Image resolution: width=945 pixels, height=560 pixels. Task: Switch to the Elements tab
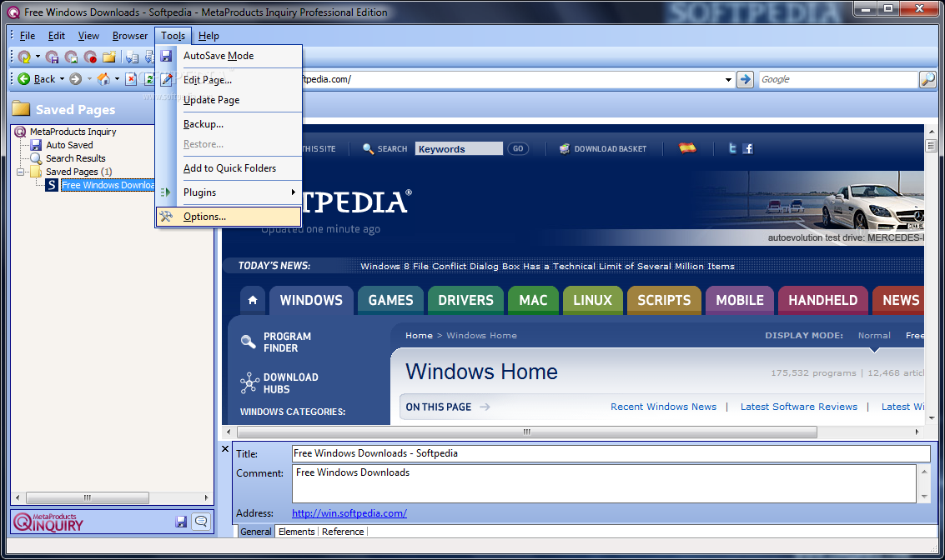[297, 532]
